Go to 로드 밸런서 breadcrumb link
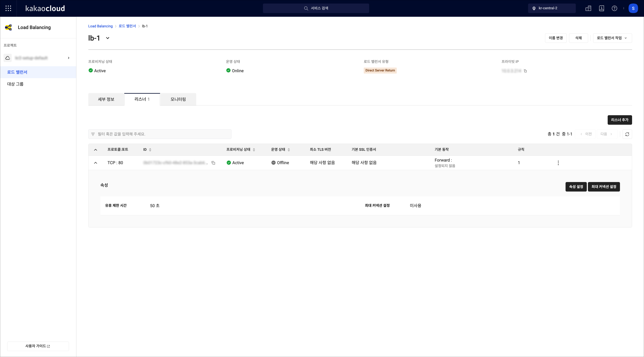The image size is (644, 357). (127, 26)
